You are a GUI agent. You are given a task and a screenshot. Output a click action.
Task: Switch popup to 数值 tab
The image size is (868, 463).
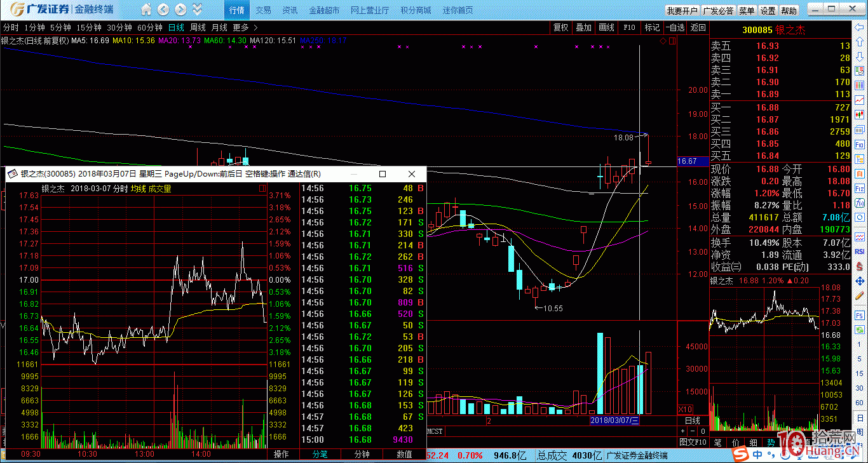click(404, 454)
